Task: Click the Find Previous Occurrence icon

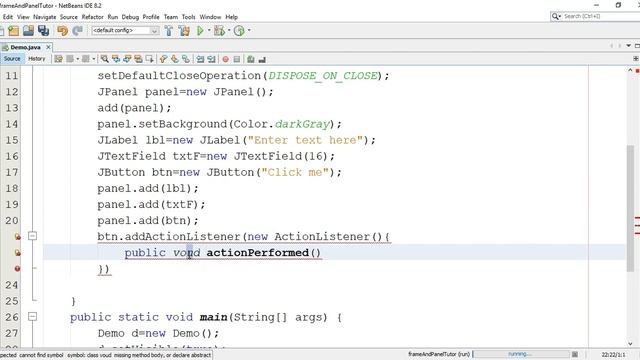Action: pyautogui.click(x=116, y=59)
